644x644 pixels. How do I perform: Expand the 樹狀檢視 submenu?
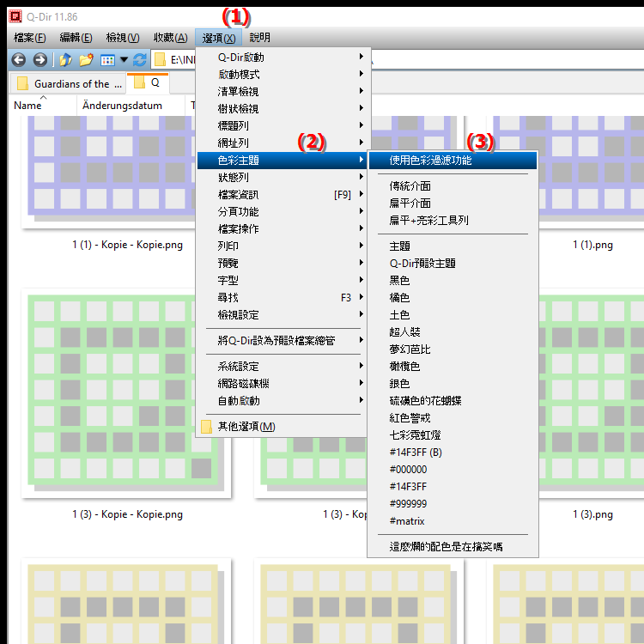coord(283,109)
